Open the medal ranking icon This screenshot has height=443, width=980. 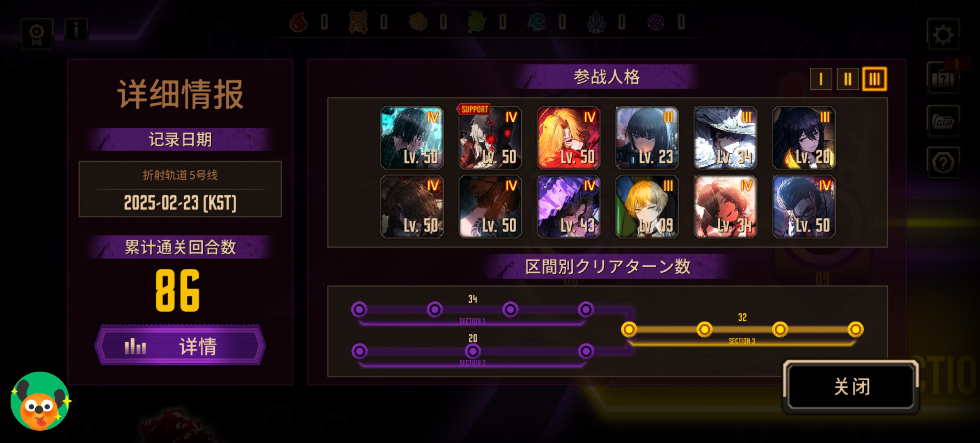click(37, 34)
